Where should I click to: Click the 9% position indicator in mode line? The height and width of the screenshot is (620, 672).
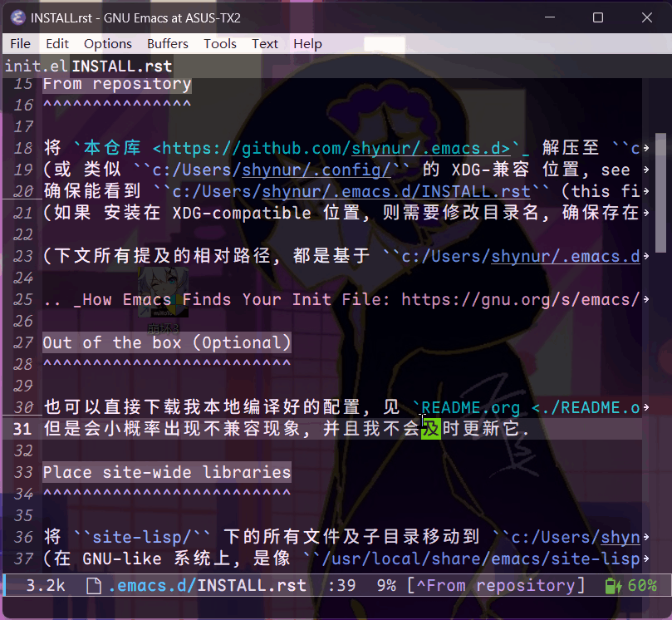(x=386, y=586)
